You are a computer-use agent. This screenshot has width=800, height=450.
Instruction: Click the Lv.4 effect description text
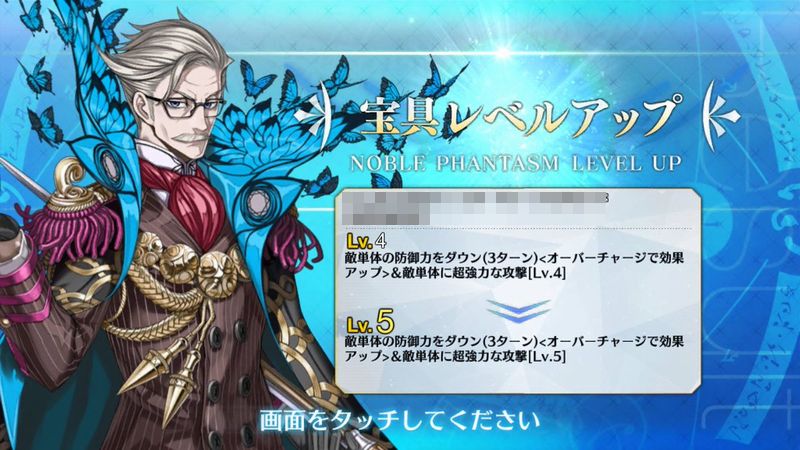point(514,265)
